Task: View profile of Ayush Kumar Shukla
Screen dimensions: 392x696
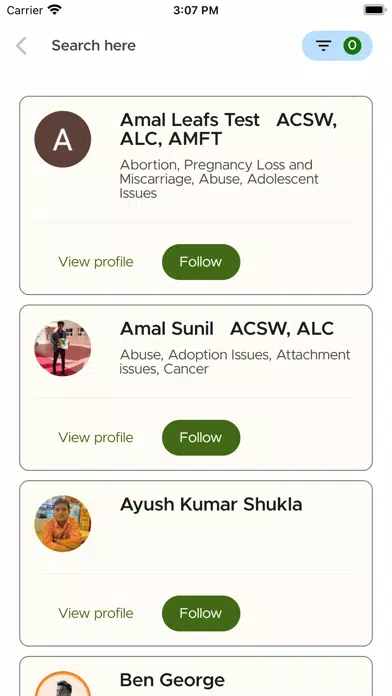Action: pos(96,613)
